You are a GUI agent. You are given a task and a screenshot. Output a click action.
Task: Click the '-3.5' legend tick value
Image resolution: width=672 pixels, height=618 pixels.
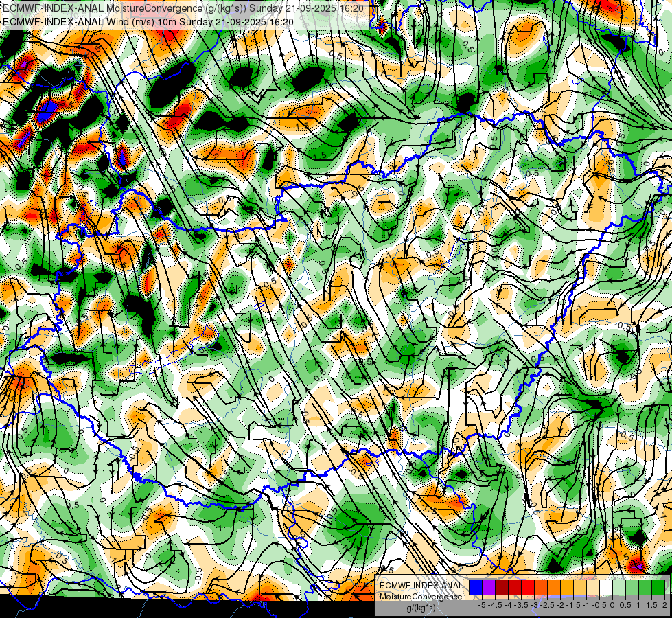(521, 605)
